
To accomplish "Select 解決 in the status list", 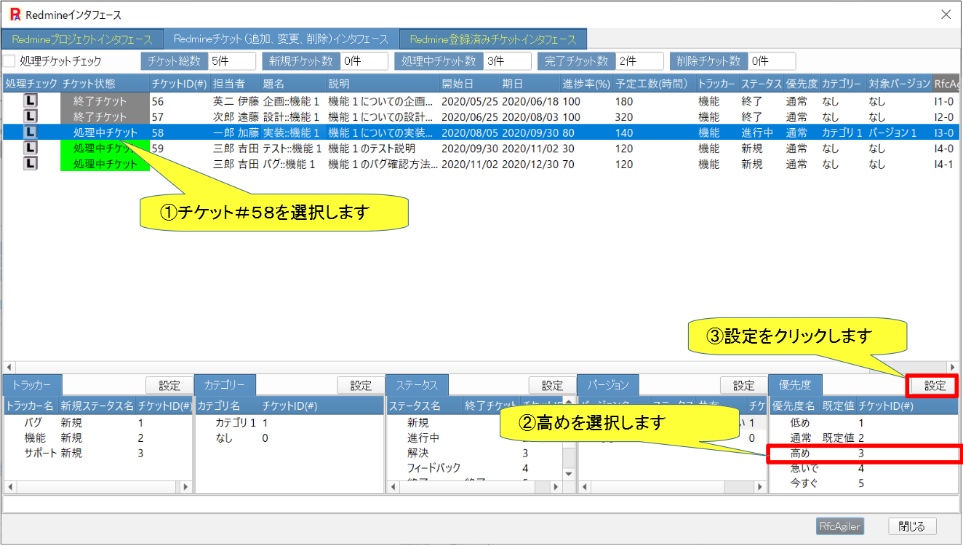I will pos(475,453).
